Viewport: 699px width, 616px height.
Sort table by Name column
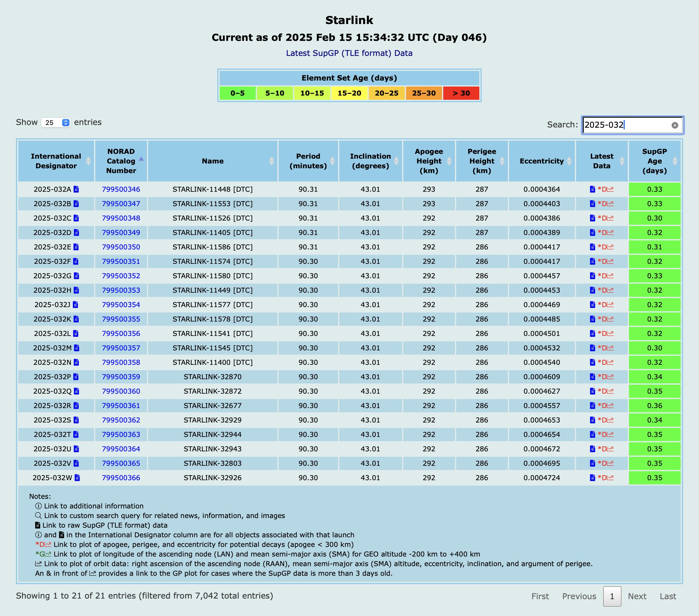[x=213, y=161]
